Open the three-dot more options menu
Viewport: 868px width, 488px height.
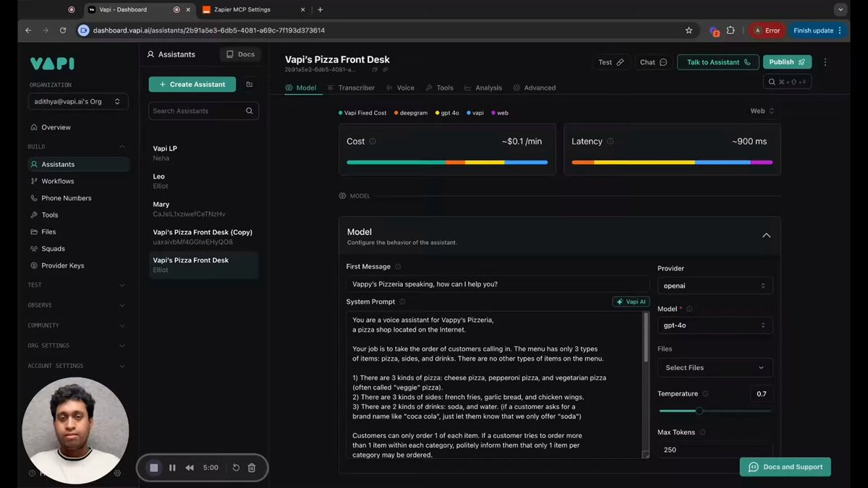[x=825, y=62]
